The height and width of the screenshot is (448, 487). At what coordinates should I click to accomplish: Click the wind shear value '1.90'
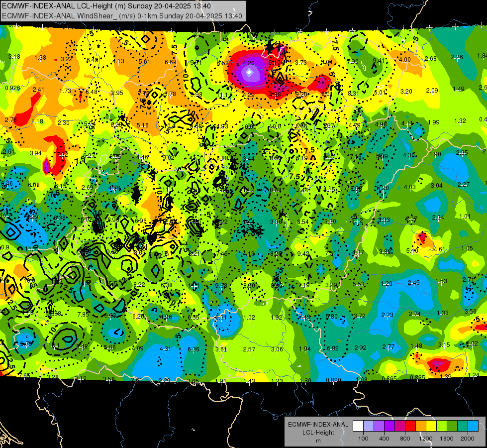(435, 154)
